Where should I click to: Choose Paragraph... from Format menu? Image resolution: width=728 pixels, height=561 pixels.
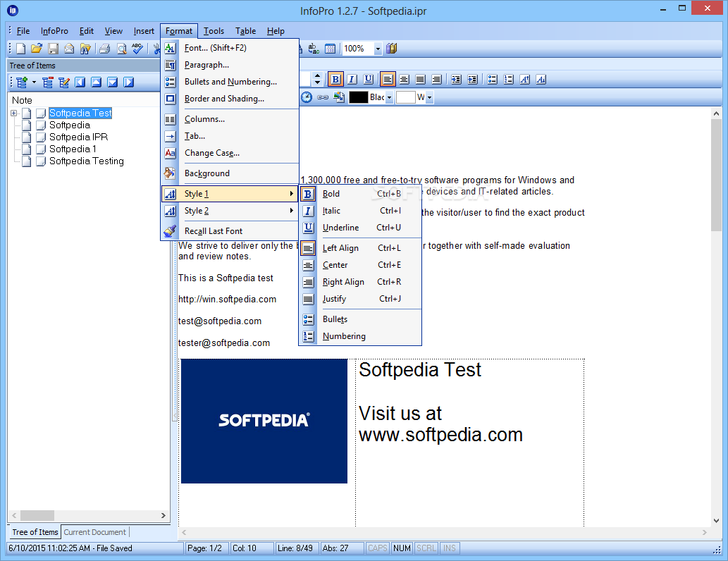[230, 65]
